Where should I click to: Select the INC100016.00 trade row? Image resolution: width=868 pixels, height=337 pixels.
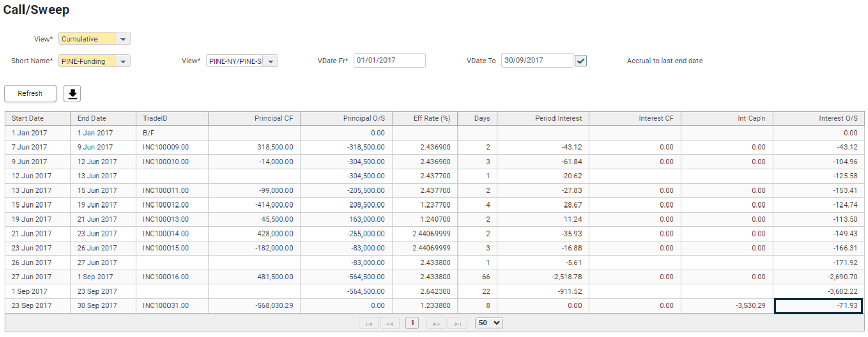pos(165,277)
